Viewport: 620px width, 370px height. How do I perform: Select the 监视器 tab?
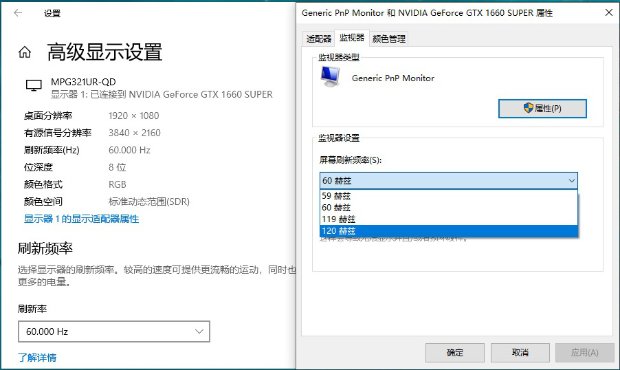click(x=352, y=38)
